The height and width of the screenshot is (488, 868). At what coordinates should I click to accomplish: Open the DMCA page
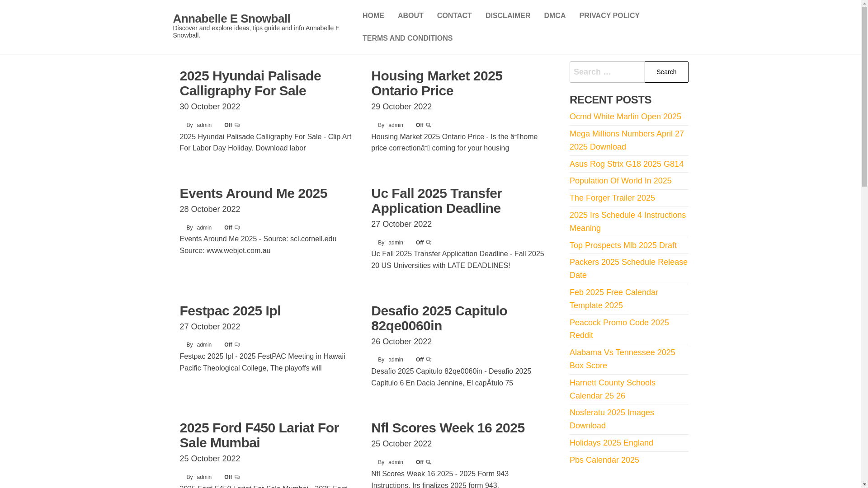click(x=555, y=16)
